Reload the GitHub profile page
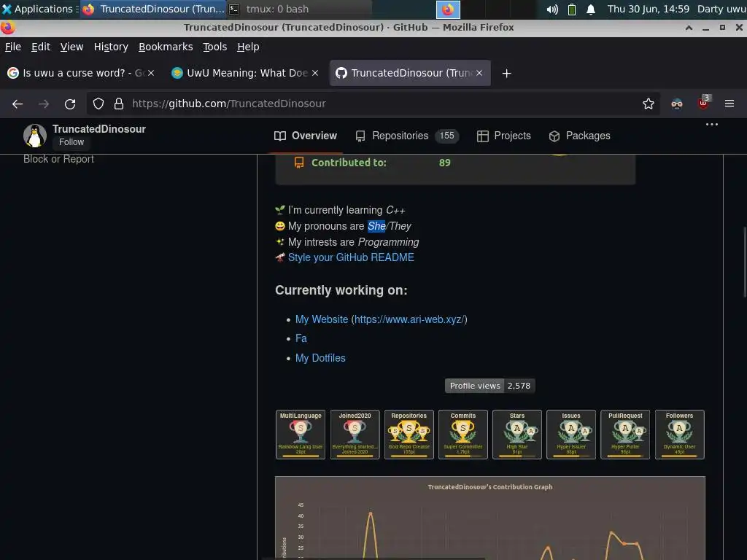747x560 pixels. pyautogui.click(x=70, y=104)
